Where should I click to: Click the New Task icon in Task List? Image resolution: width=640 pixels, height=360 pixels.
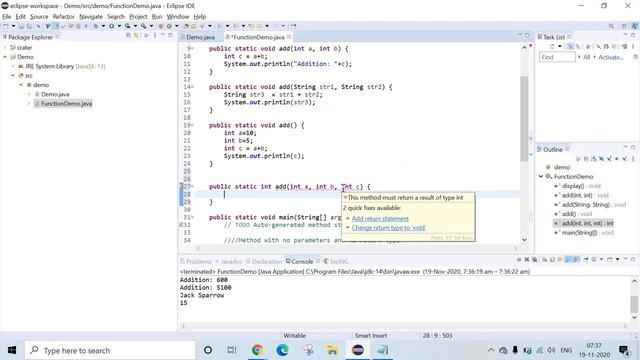pyautogui.click(x=552, y=47)
